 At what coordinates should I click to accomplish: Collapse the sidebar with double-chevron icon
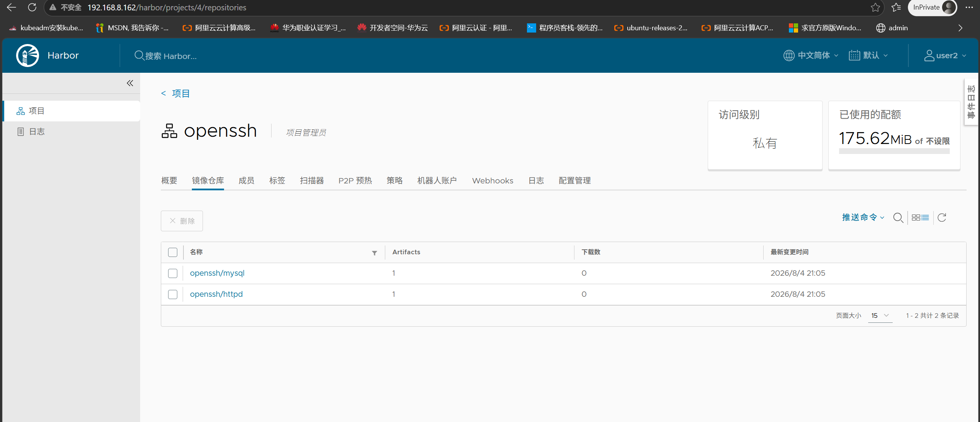(130, 83)
